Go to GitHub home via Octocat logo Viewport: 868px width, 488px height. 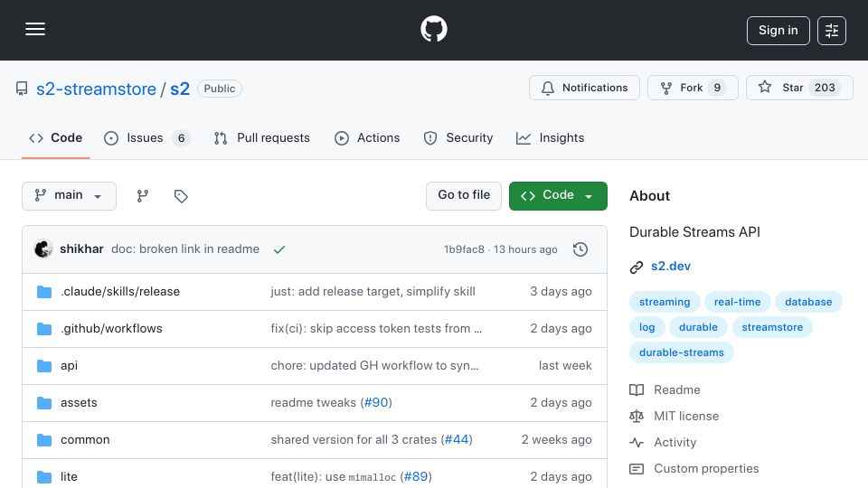point(433,29)
